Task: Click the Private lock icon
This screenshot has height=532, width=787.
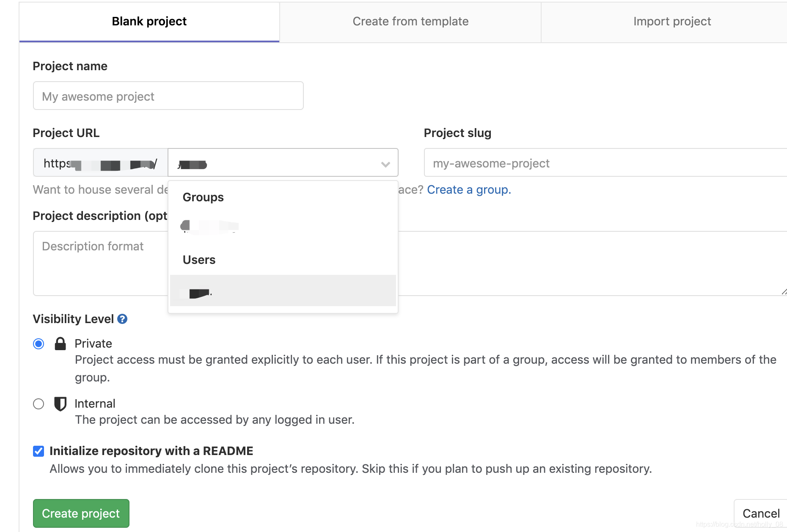Action: pyautogui.click(x=61, y=344)
